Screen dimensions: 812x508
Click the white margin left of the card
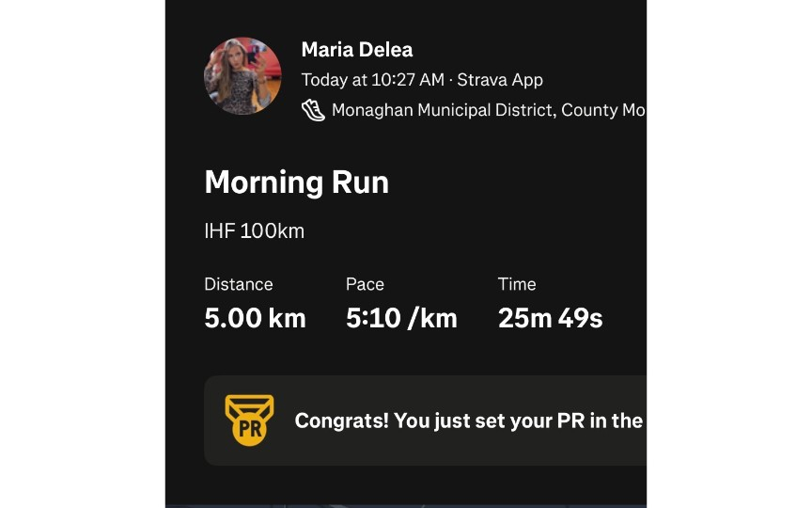tap(82, 254)
